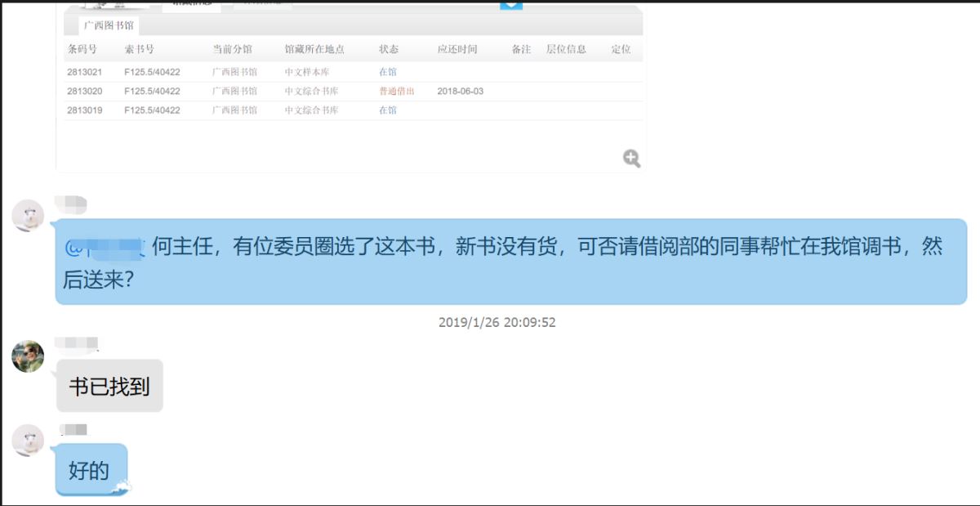
Task: Click 中文样本库 location cell
Action: [307, 72]
